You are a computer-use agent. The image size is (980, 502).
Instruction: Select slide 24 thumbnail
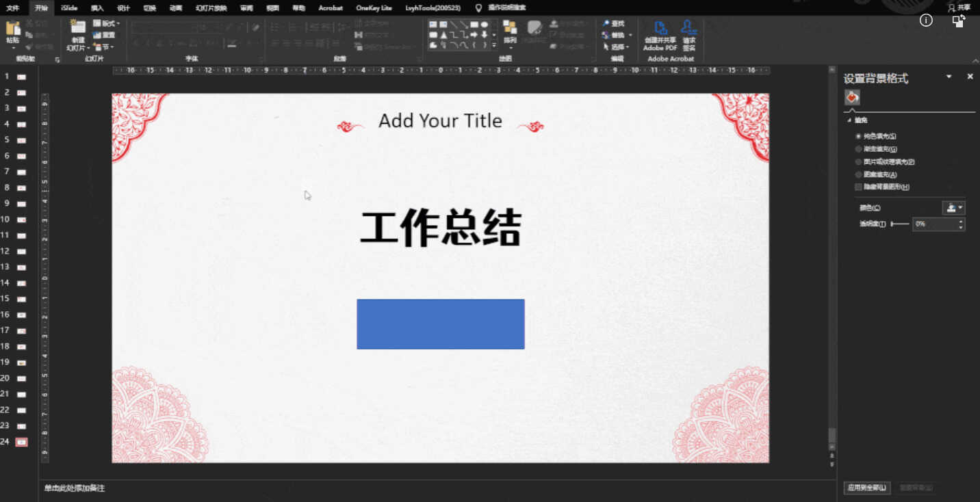(21, 442)
